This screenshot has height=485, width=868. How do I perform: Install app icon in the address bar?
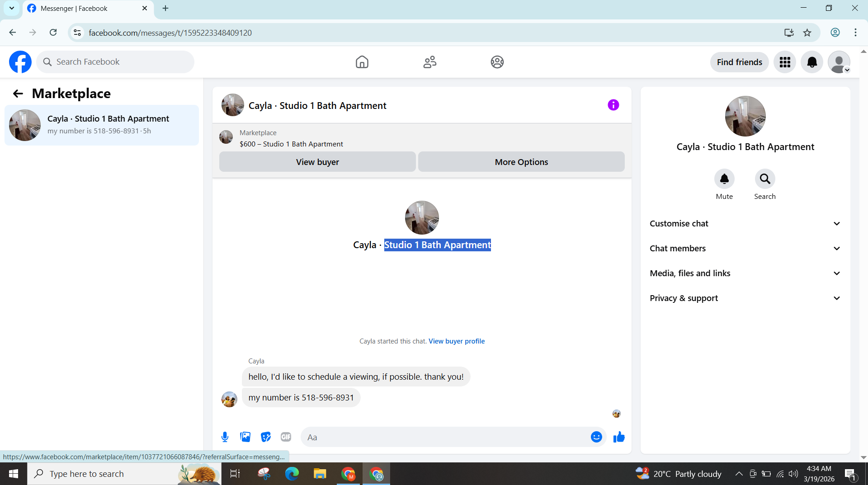(789, 33)
